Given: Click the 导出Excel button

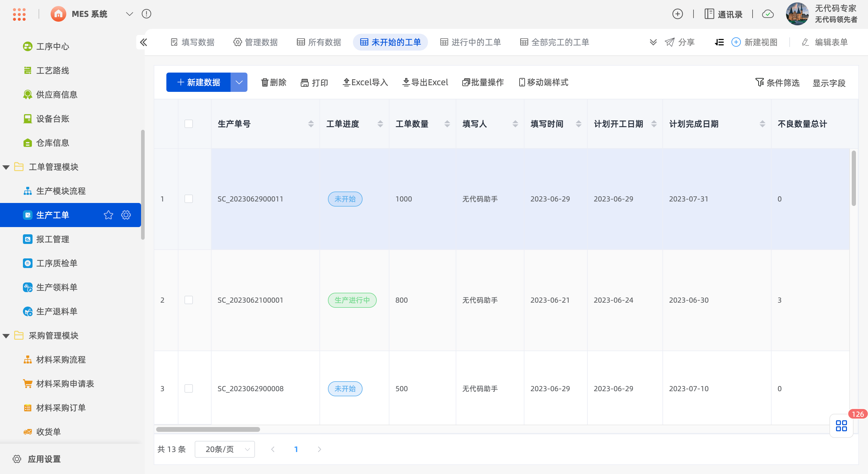Looking at the screenshot, I should coord(425,83).
